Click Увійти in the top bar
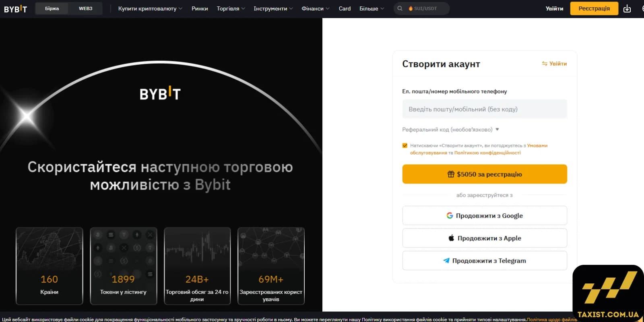644x322 pixels. pos(554,8)
